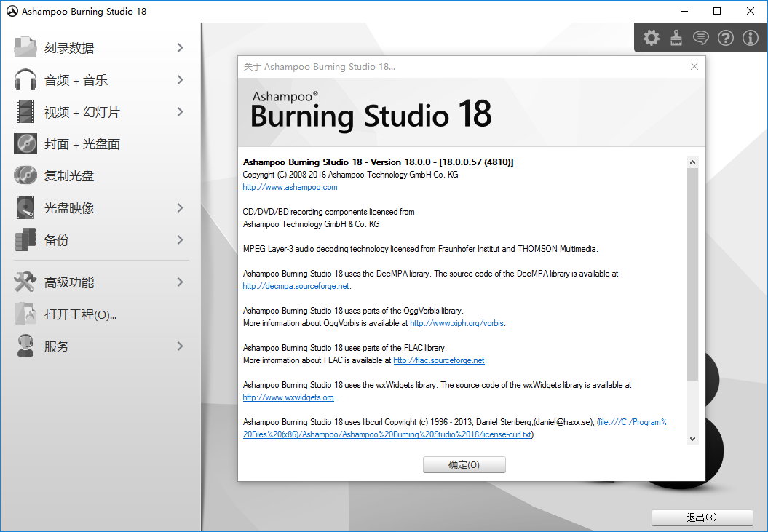This screenshot has height=532, width=768.
Task: Click the scrollbar up arrow in About text
Action: (692, 162)
